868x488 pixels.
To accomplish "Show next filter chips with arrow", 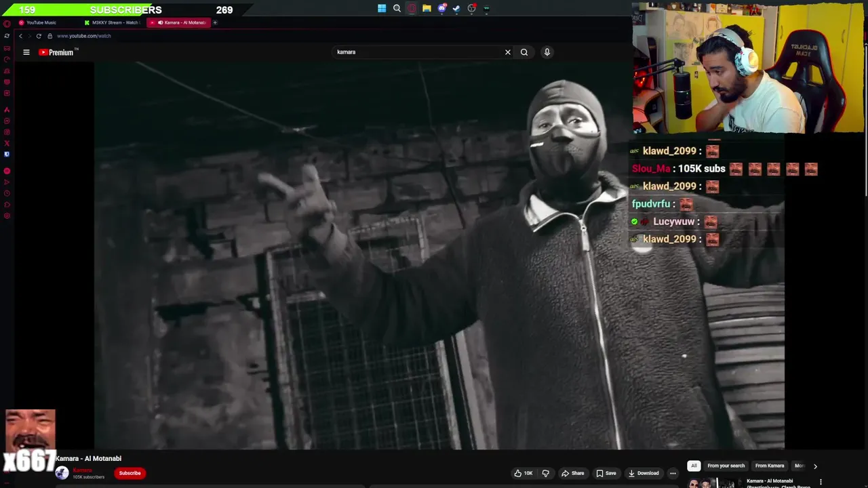I will [x=815, y=466].
